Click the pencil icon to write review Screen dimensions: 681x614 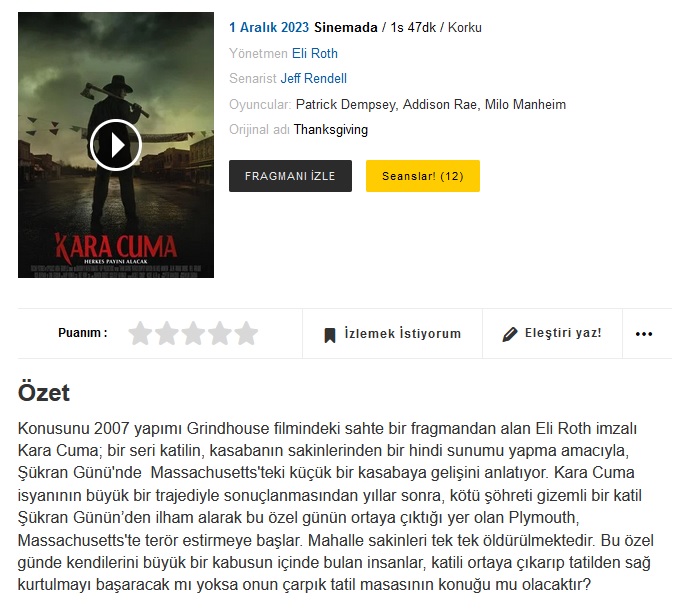(510, 334)
